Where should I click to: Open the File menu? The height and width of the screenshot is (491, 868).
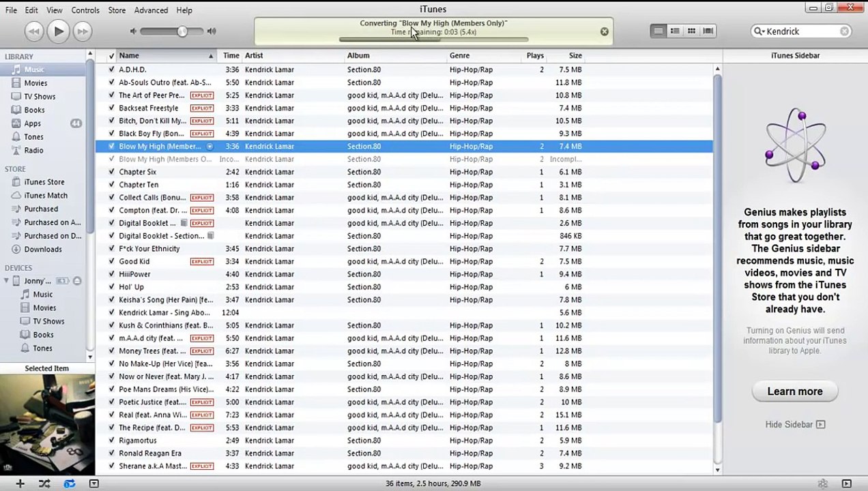tap(11, 10)
